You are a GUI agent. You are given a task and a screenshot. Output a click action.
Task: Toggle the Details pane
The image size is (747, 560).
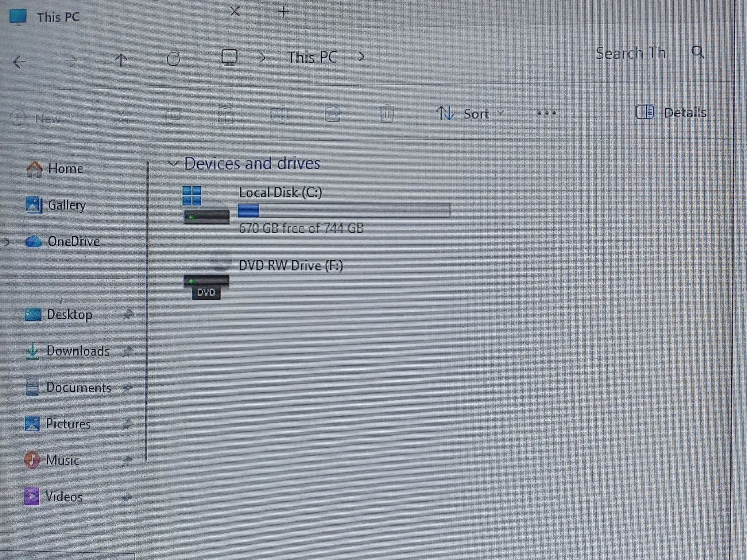(670, 112)
